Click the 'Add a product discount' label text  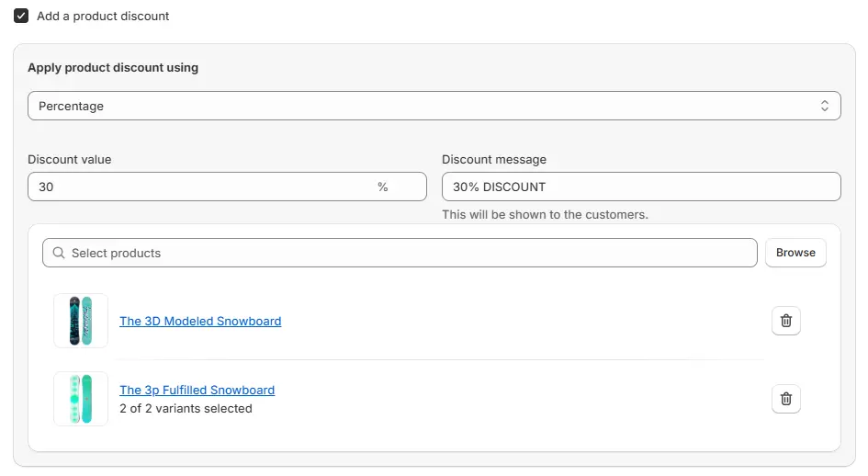point(103,16)
